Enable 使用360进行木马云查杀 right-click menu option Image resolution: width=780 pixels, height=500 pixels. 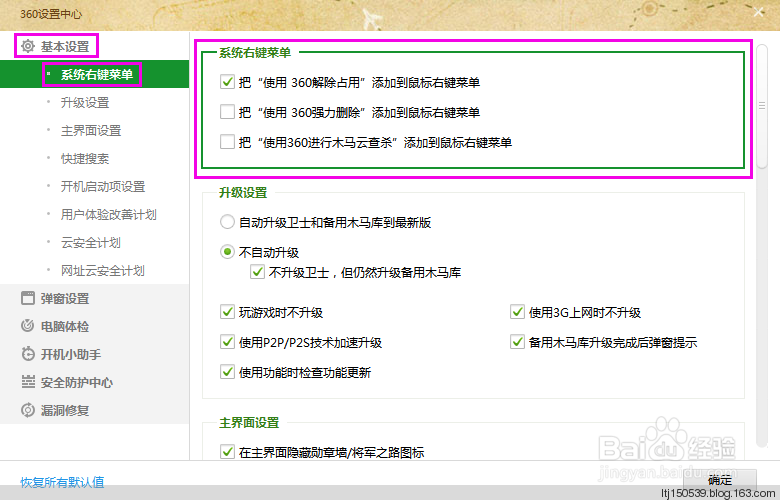coord(227,142)
